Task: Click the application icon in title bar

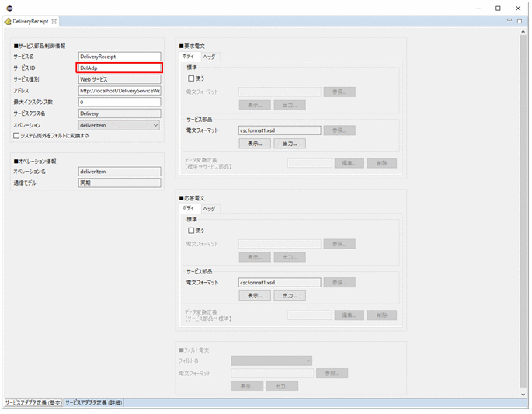Action: [x=9, y=8]
